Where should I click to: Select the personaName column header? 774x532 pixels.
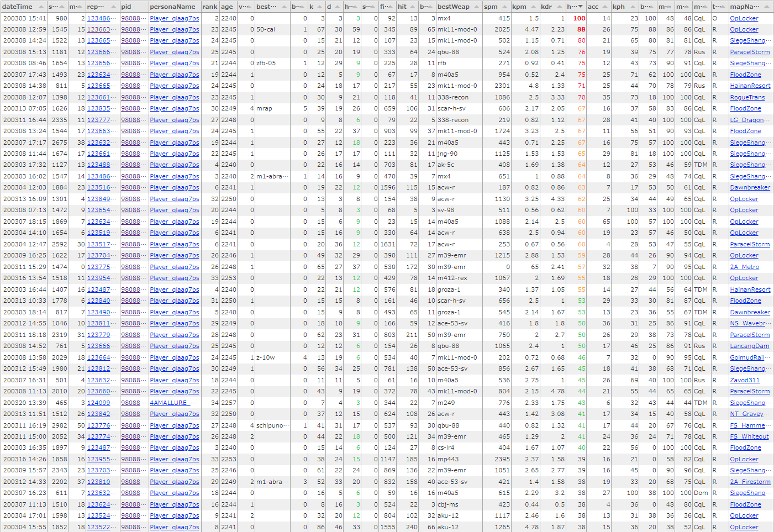pos(174,7)
